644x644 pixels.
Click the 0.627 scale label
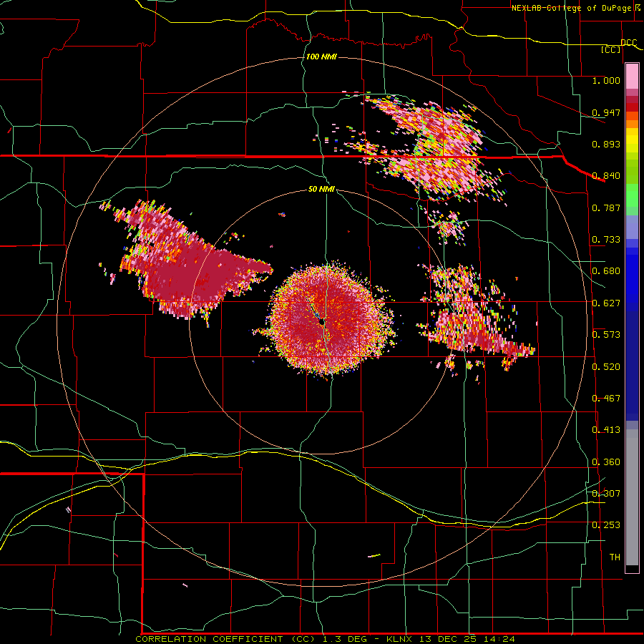[606, 303]
